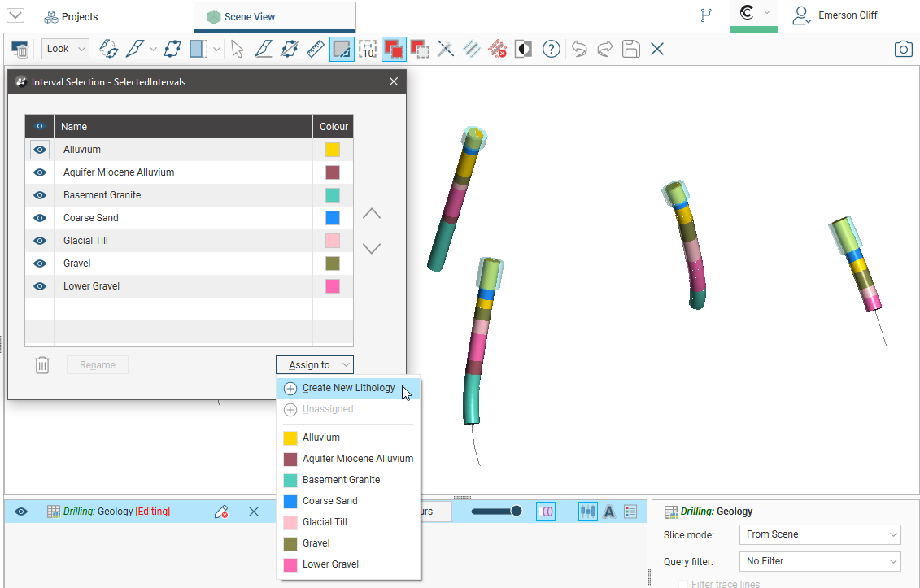Toggle Drilling Geology visibility eye in scene list
920x588 pixels.
pyautogui.click(x=21, y=512)
